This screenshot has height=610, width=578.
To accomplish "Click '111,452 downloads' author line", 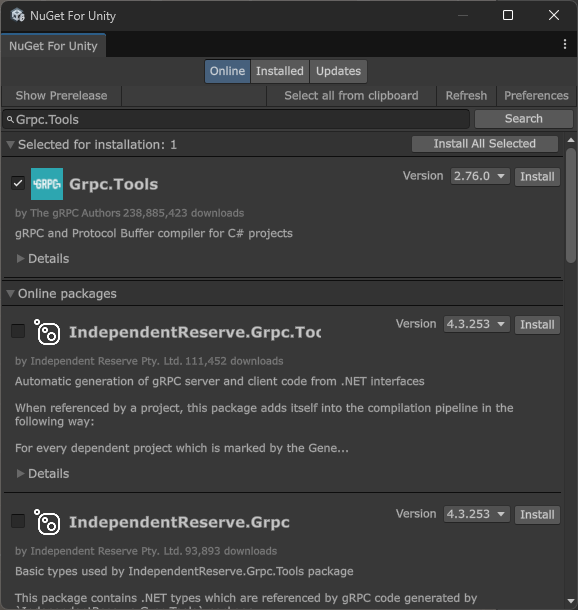I will click(149, 361).
